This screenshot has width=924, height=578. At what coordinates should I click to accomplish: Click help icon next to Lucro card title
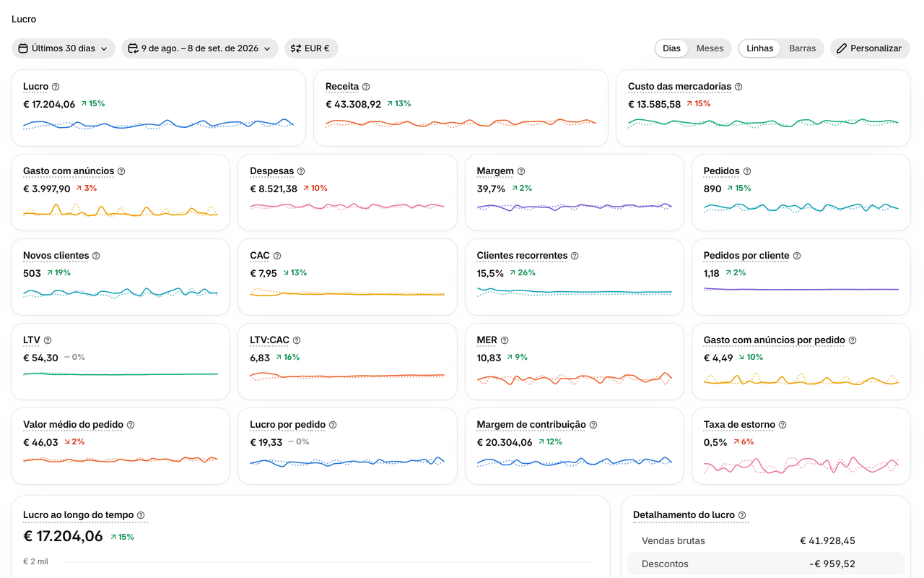[x=56, y=87]
